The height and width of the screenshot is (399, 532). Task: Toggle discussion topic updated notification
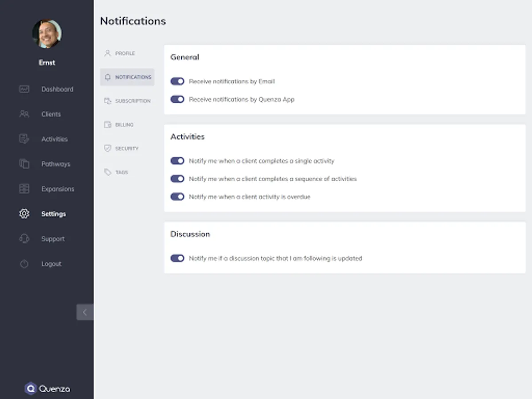[177, 258]
